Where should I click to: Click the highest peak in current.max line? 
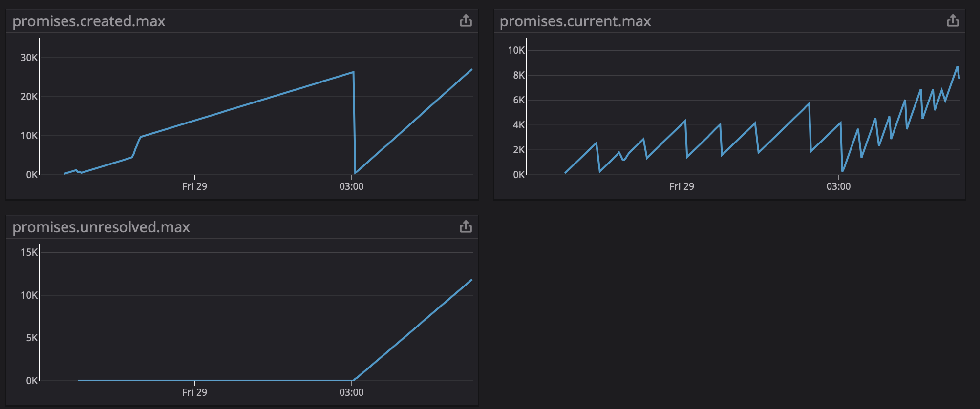click(957, 67)
